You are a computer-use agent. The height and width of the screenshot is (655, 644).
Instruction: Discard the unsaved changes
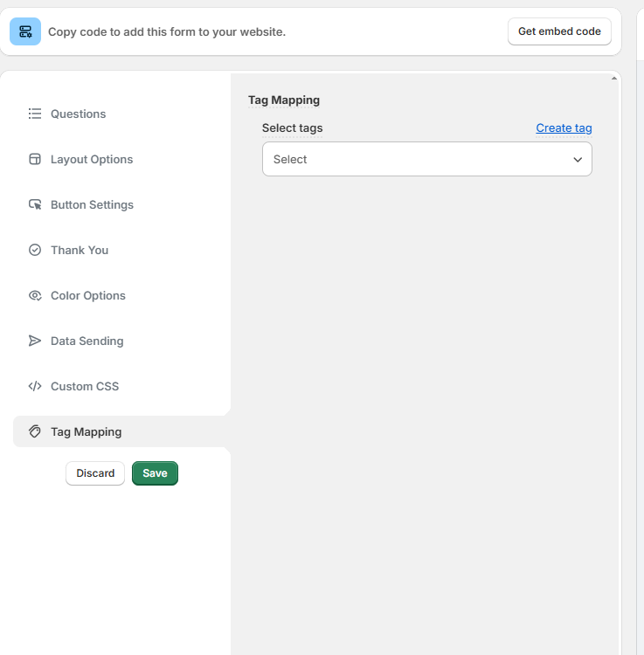pyautogui.click(x=95, y=473)
